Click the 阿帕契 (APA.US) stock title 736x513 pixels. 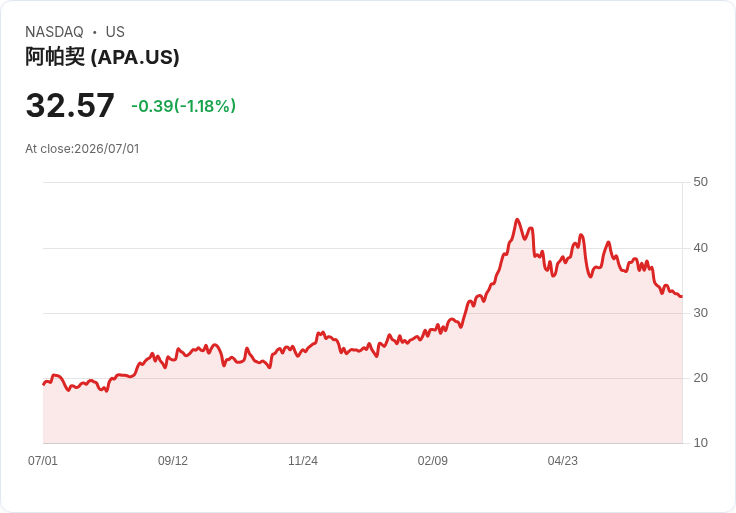(x=102, y=57)
